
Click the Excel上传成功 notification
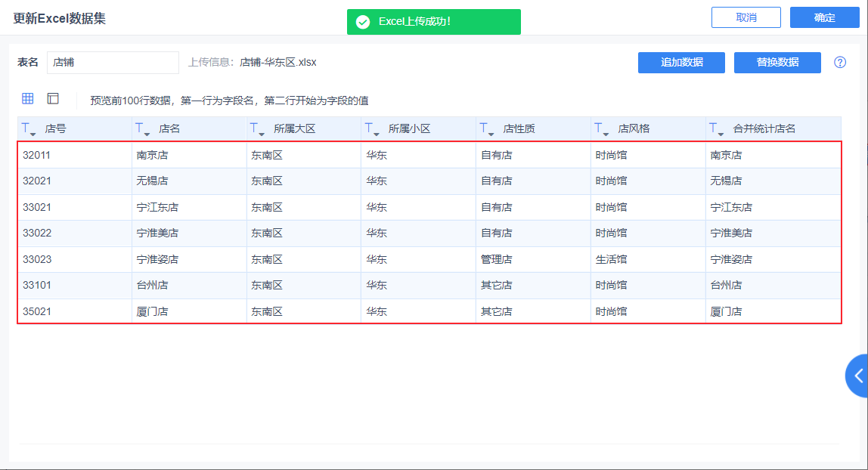point(433,22)
